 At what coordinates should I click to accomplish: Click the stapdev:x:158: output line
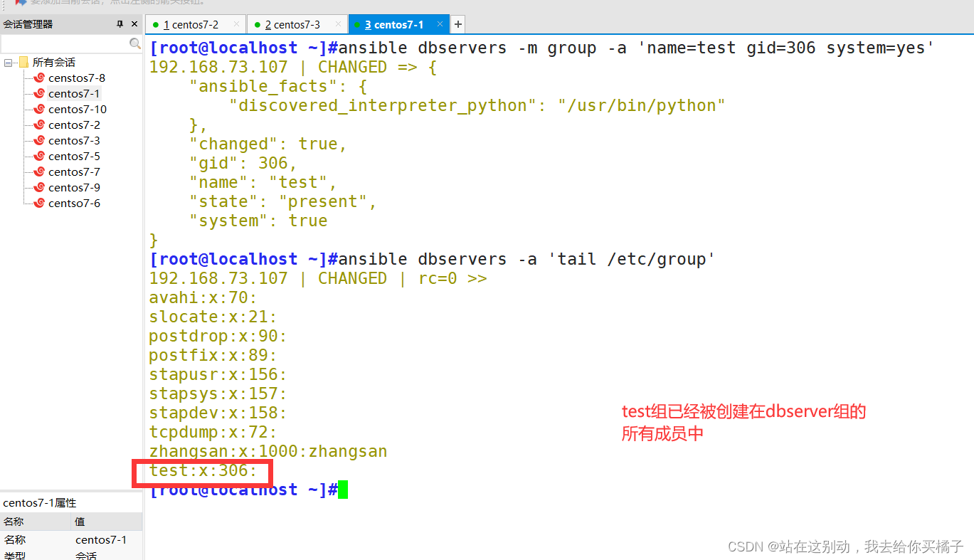pos(218,413)
